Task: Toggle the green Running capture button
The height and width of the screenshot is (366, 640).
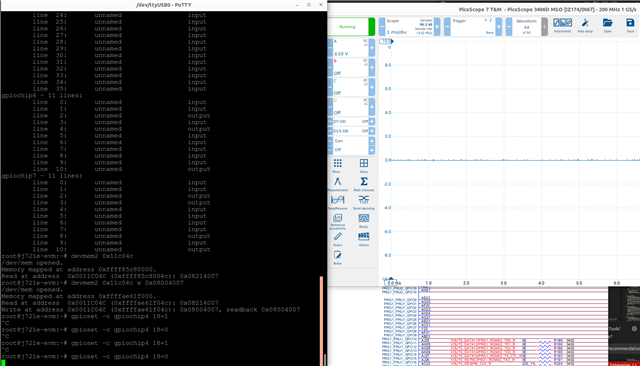Action: pyautogui.click(x=351, y=27)
